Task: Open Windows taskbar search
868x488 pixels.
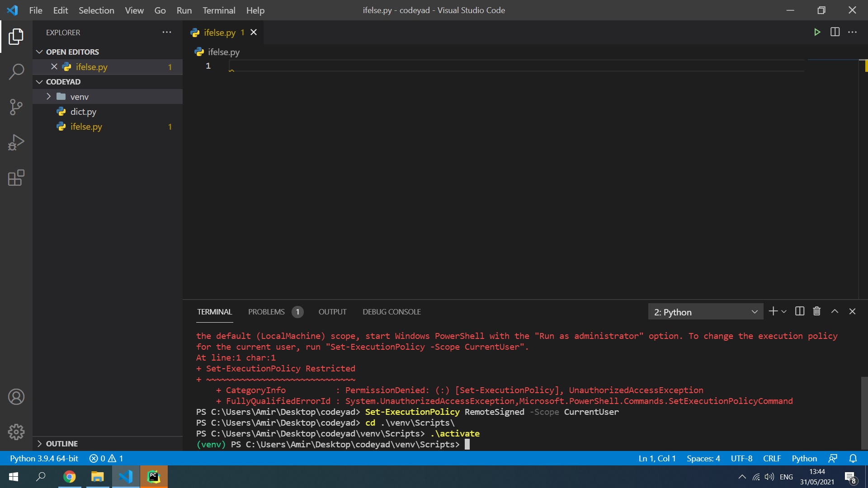Action: tap(41, 477)
